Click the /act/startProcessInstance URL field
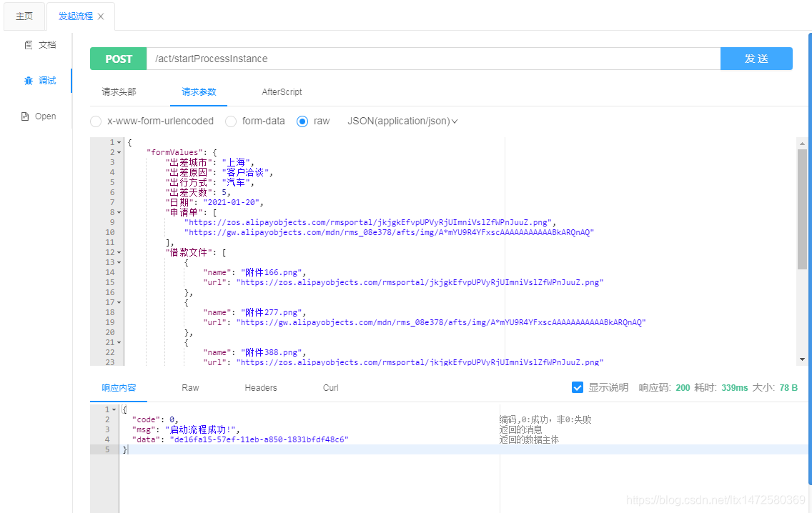Viewport: 812px width, 513px height. coord(429,58)
